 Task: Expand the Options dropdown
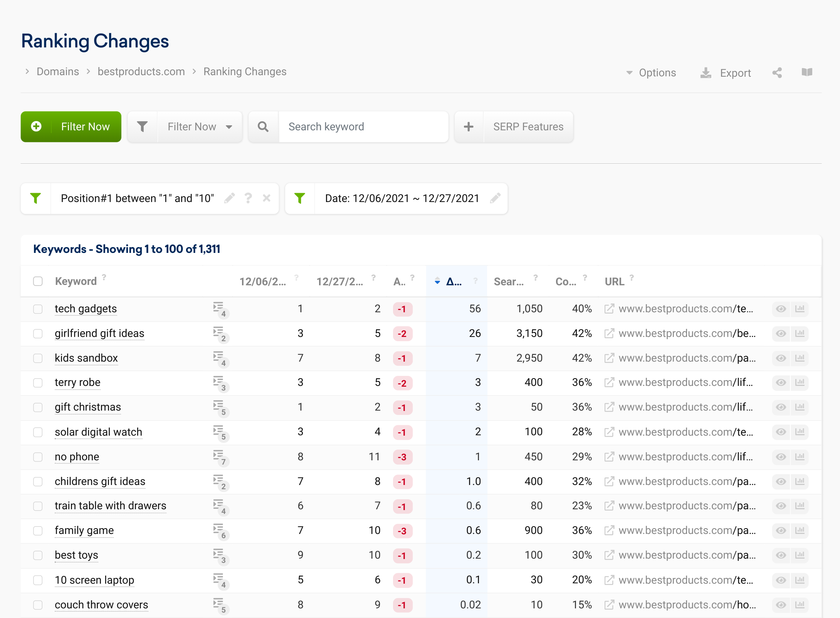pyautogui.click(x=651, y=73)
